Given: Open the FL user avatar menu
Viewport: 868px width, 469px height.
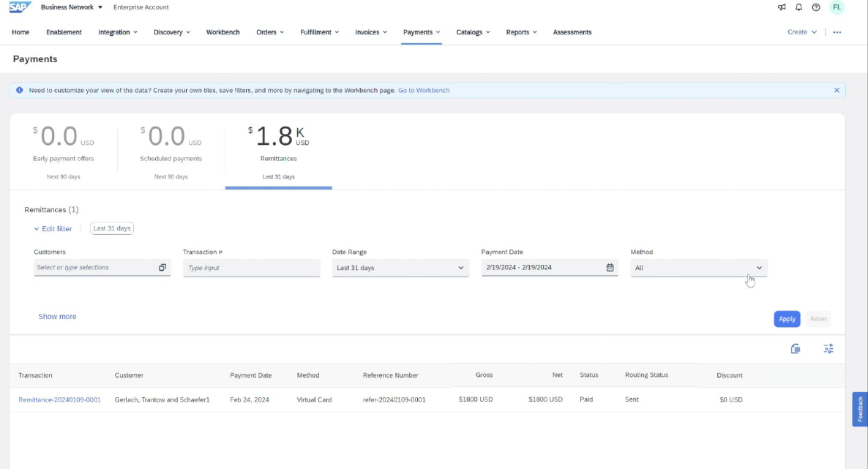Looking at the screenshot, I should (x=837, y=7).
